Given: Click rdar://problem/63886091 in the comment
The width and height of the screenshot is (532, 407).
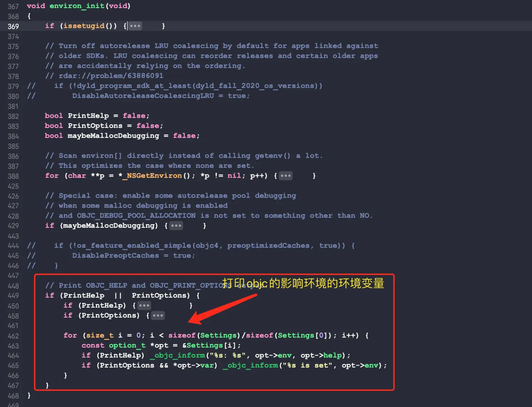Looking at the screenshot, I should pyautogui.click(x=111, y=76).
